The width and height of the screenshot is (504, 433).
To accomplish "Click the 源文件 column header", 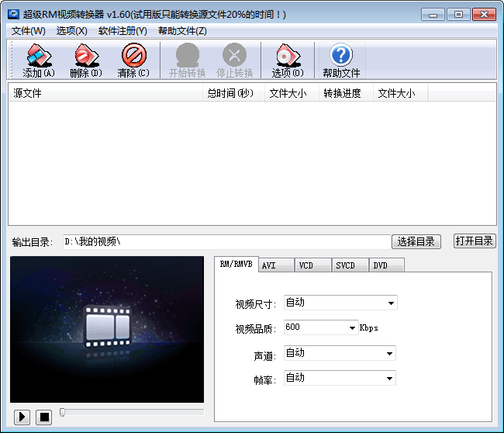I will click(105, 93).
